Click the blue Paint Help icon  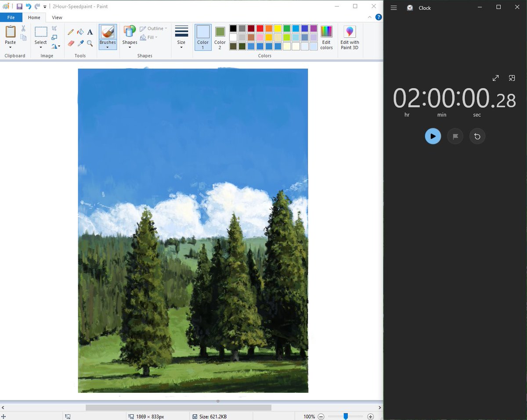coord(379,18)
